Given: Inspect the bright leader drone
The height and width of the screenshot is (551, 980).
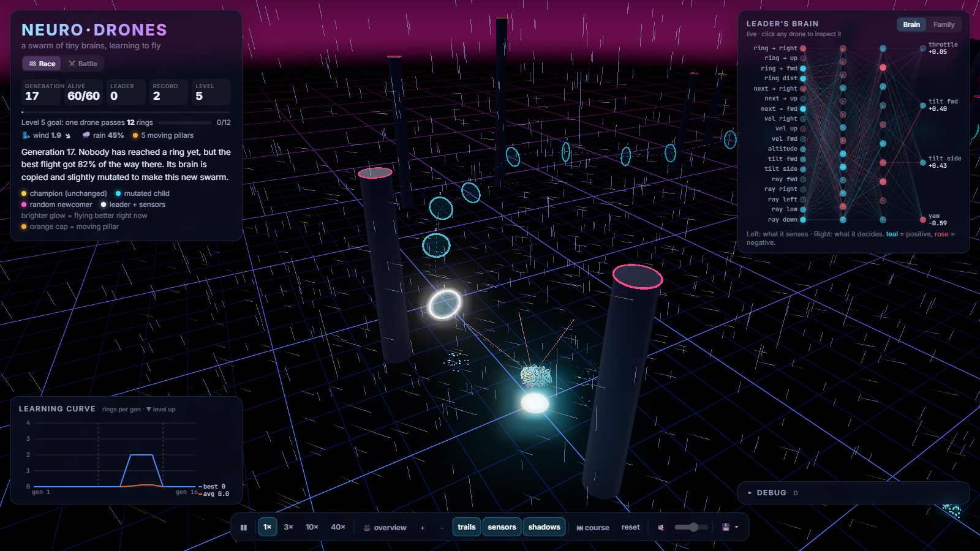Looking at the screenshot, I should pyautogui.click(x=535, y=402).
